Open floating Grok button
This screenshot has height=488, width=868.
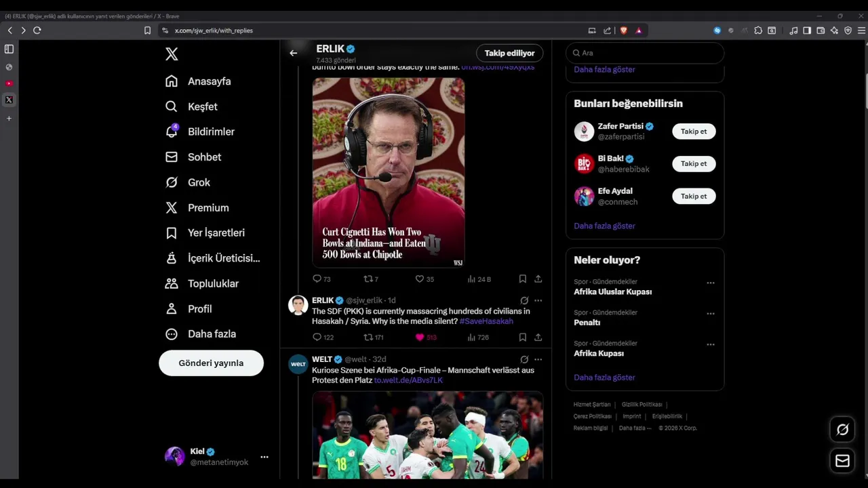[x=842, y=430]
